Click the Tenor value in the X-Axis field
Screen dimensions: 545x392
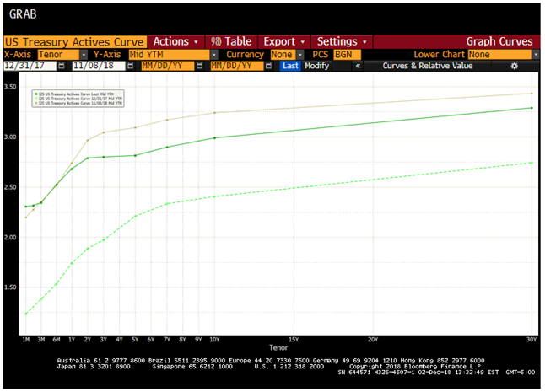tap(58, 55)
